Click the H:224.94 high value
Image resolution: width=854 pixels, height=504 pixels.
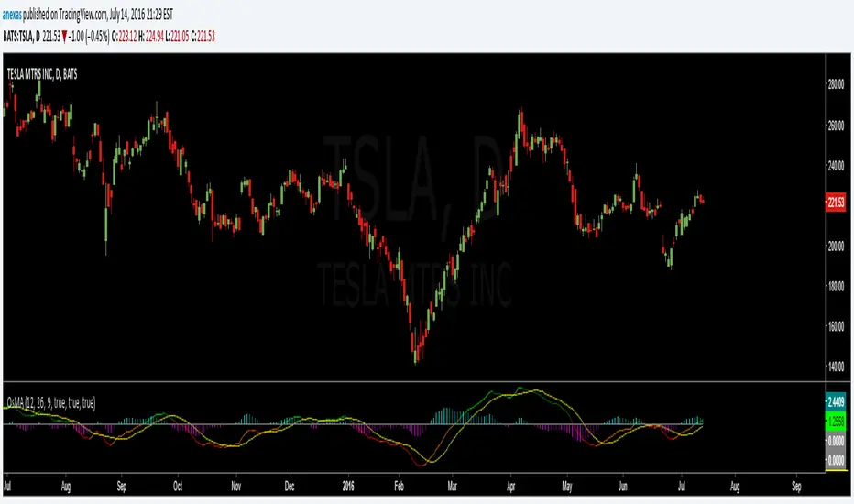pos(151,37)
